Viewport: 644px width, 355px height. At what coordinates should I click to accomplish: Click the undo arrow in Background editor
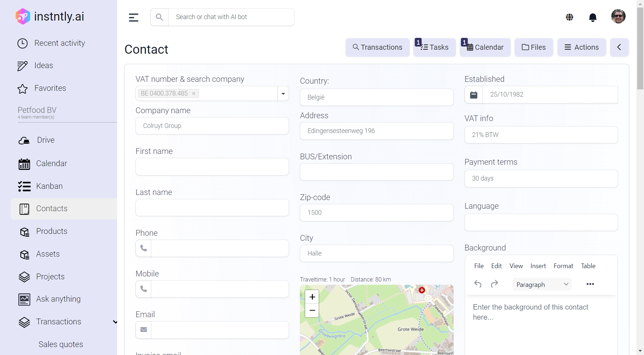click(478, 284)
